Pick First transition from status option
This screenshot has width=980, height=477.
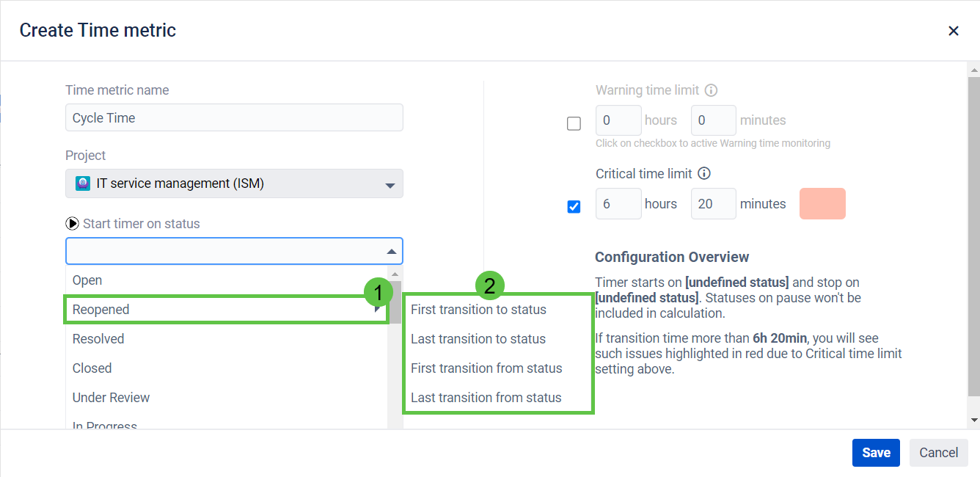pos(486,368)
